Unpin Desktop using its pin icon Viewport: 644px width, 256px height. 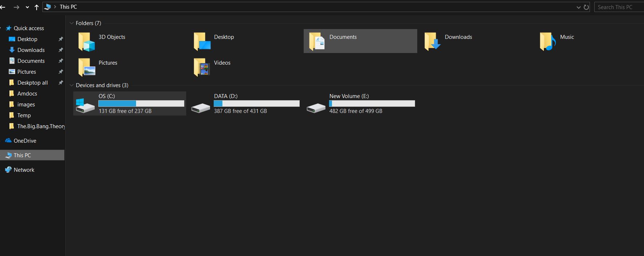tap(61, 39)
